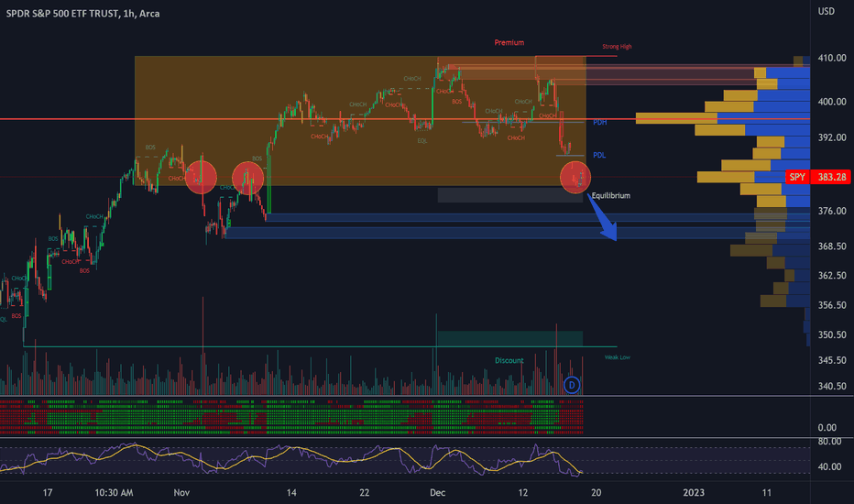Image resolution: width=854 pixels, height=504 pixels.
Task: Click the 22 date label on time axis
Action: coord(365,493)
